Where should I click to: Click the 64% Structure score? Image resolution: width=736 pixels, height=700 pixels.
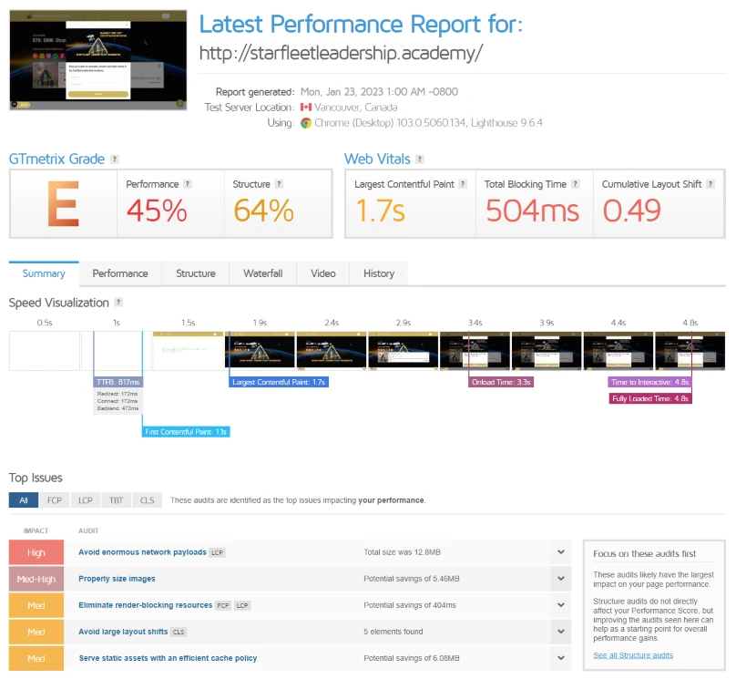(264, 211)
